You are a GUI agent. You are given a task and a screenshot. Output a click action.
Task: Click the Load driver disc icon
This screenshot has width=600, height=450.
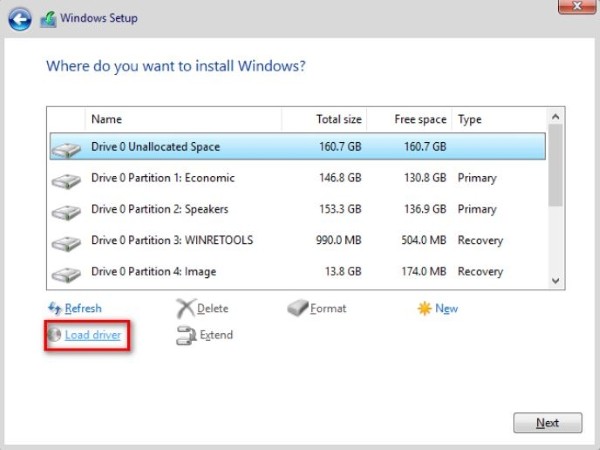(54, 335)
